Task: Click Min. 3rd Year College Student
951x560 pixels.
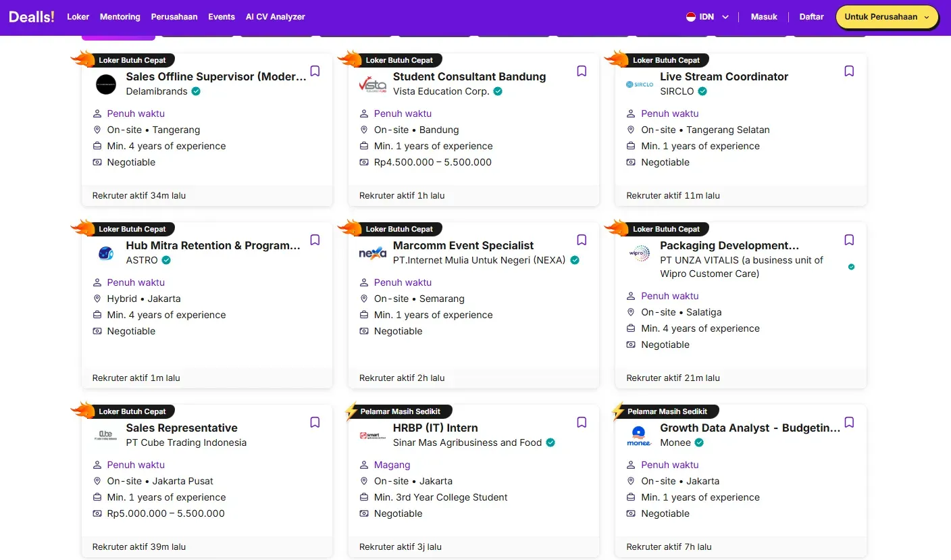Action: [x=441, y=497]
